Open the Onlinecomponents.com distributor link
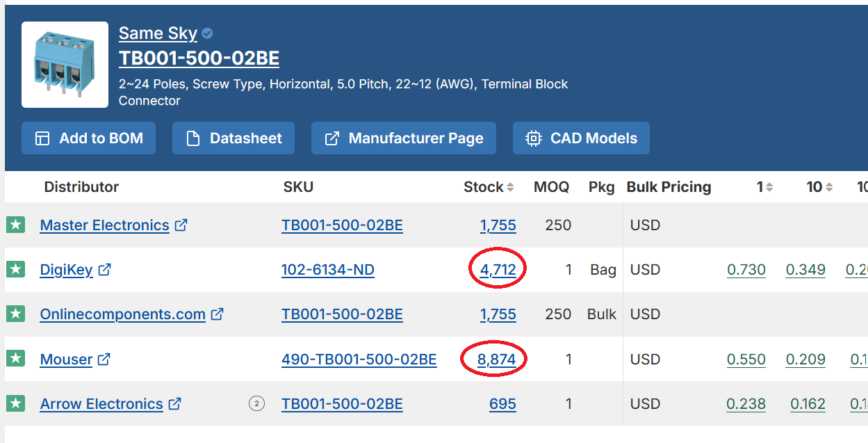Screen dimensions: 868x443 coord(123,314)
